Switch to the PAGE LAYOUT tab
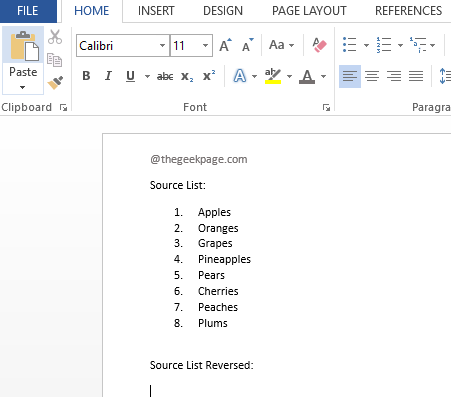Viewport: 451px width, 397px height. [309, 11]
